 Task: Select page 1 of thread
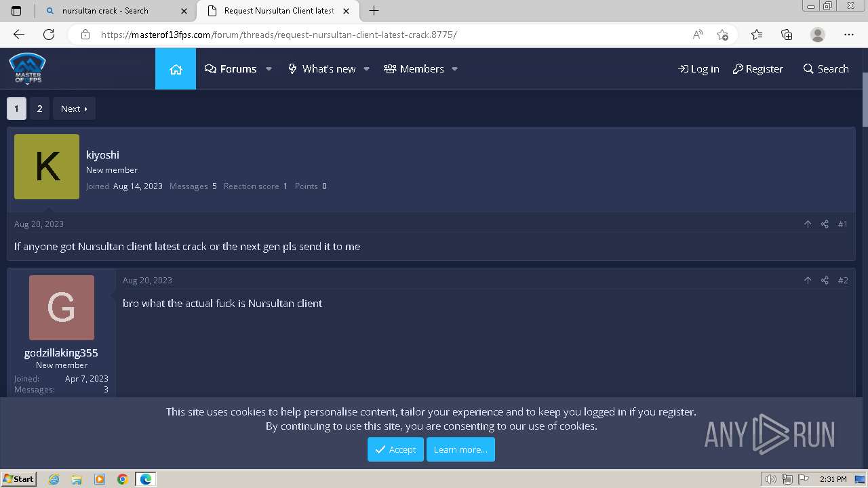17,108
